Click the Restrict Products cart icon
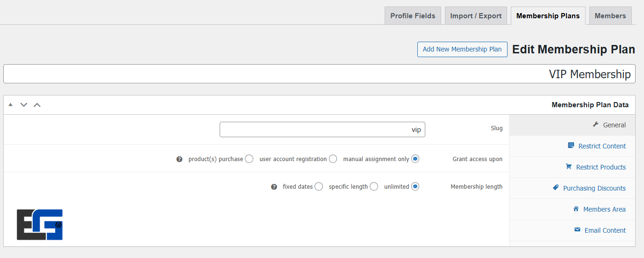The height and width of the screenshot is (258, 644). pos(569,167)
